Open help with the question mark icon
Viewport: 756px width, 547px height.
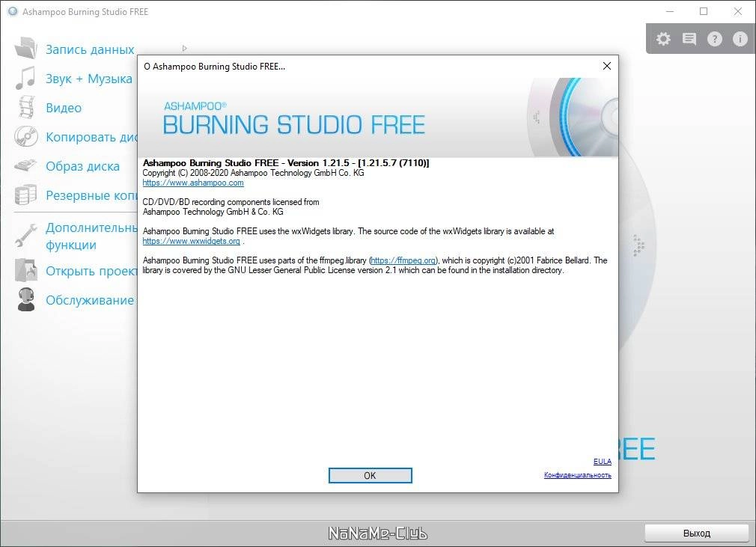click(x=715, y=39)
